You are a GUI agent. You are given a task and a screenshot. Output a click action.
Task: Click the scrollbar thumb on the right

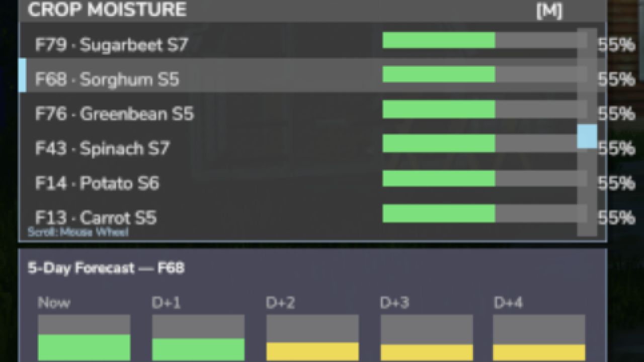coord(587,136)
